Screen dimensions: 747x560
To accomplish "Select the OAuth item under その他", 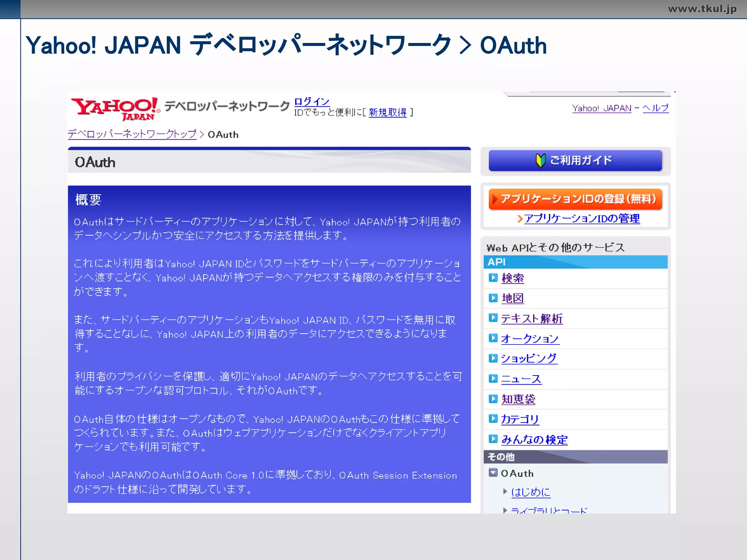I will pyautogui.click(x=517, y=473).
